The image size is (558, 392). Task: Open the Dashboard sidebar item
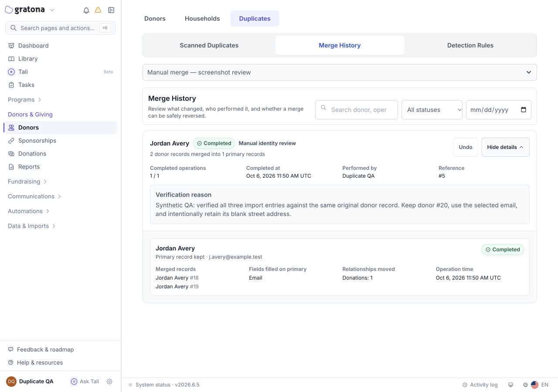point(61,46)
